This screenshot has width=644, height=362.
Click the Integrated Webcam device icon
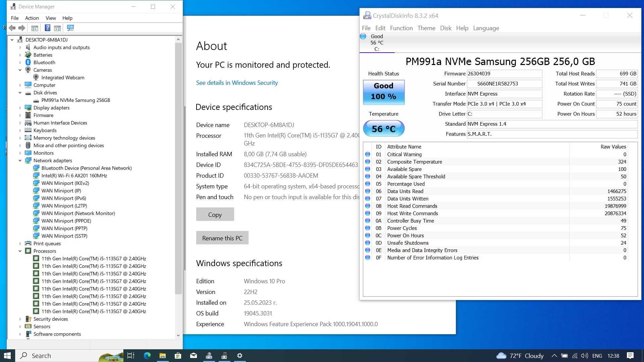click(36, 77)
